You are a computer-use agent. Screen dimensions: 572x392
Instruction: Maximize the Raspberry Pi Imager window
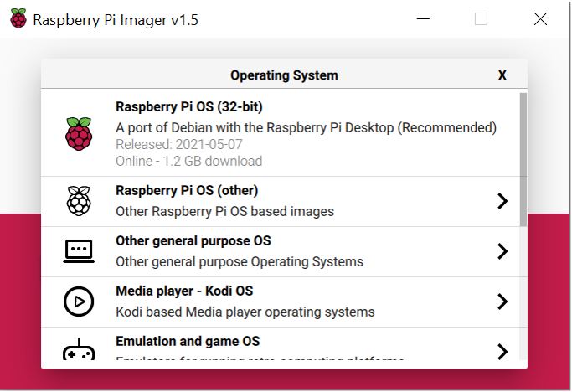[481, 19]
